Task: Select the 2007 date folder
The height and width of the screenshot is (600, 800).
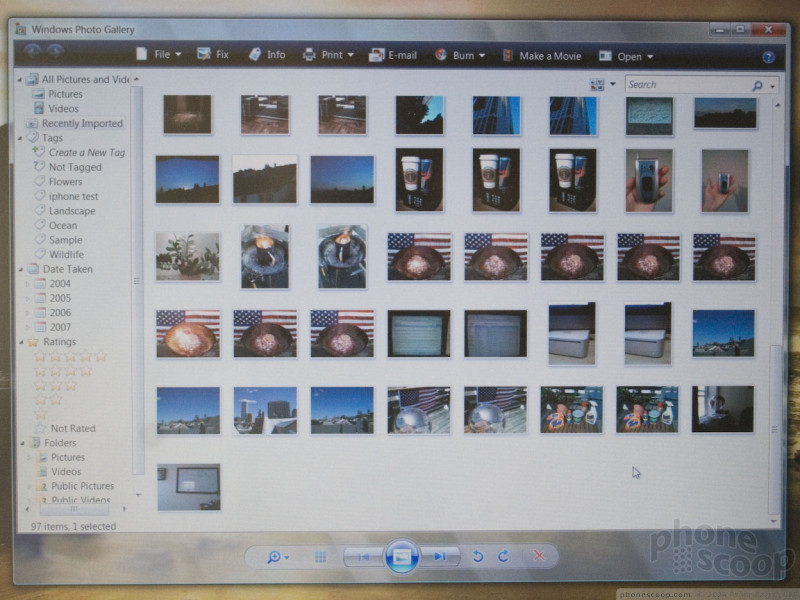Action: [60, 327]
